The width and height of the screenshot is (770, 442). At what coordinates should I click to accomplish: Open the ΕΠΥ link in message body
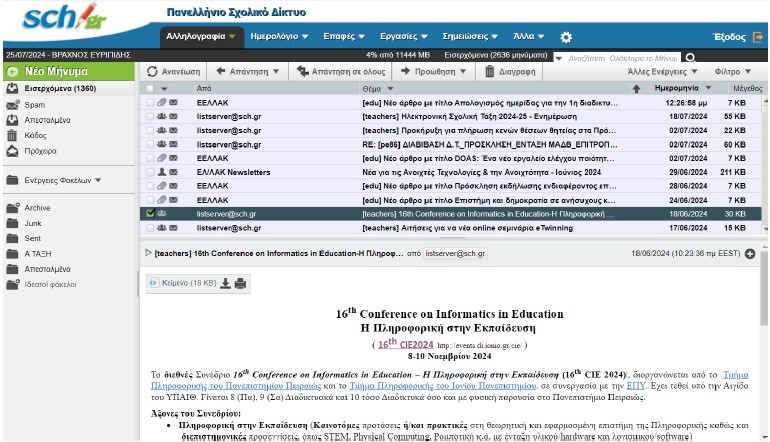pos(636,386)
